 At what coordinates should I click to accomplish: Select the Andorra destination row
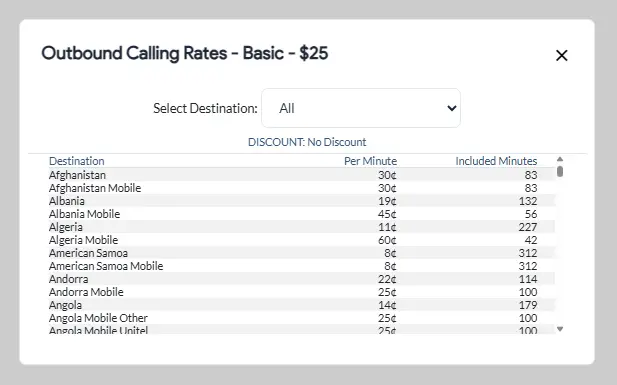[301, 279]
